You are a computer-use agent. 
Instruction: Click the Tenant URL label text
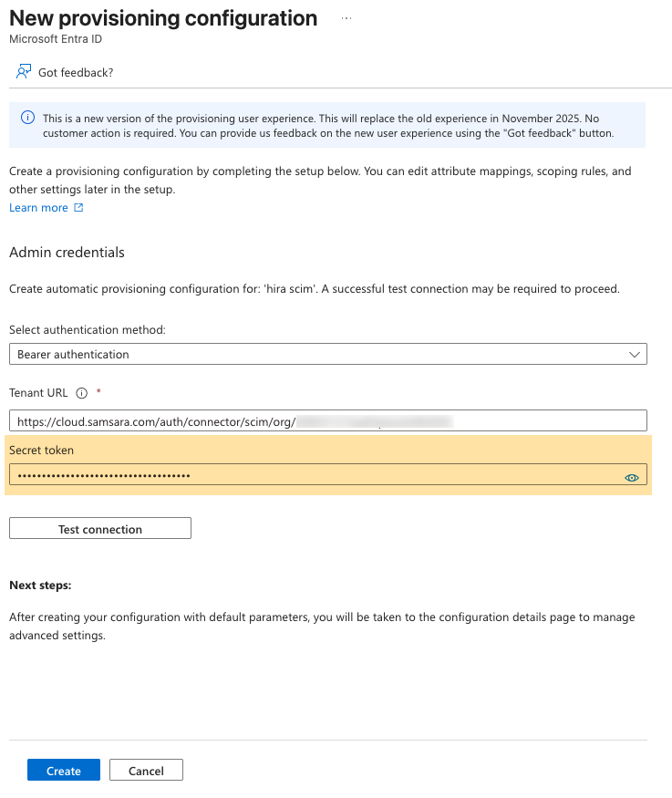point(39,394)
